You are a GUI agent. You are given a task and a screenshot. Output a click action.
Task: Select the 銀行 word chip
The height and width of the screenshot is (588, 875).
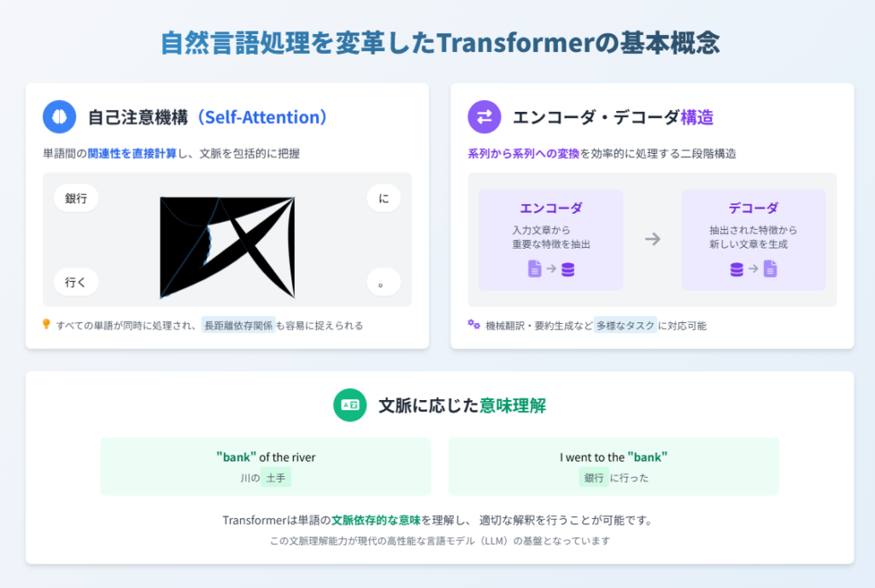76,198
